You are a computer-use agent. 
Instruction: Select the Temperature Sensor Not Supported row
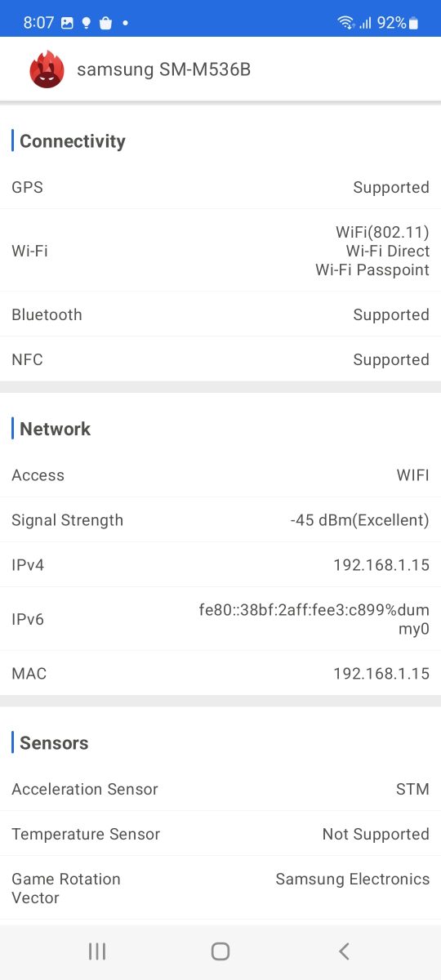click(x=220, y=834)
